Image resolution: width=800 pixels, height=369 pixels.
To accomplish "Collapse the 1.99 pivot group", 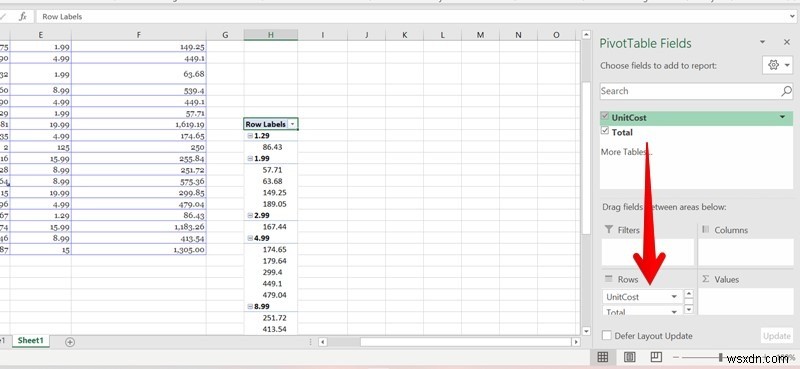I will (250, 159).
